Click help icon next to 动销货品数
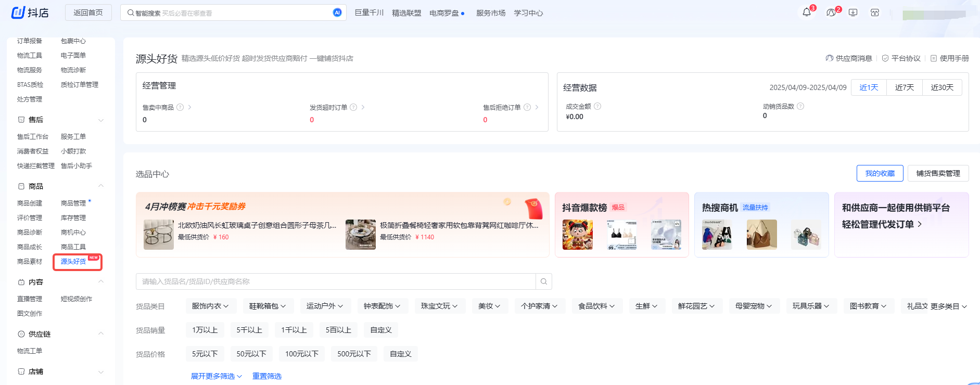The width and height of the screenshot is (980, 385). coord(800,106)
